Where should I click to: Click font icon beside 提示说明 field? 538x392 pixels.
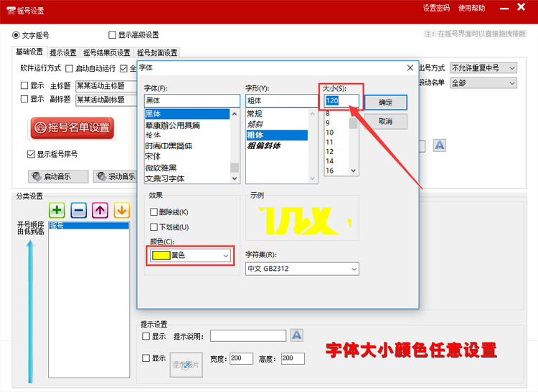point(296,335)
